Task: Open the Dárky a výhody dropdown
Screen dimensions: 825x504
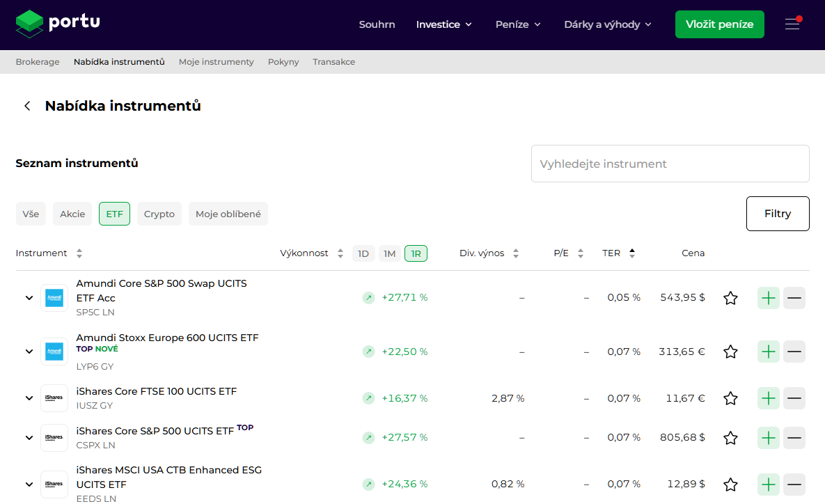Action: click(x=608, y=24)
